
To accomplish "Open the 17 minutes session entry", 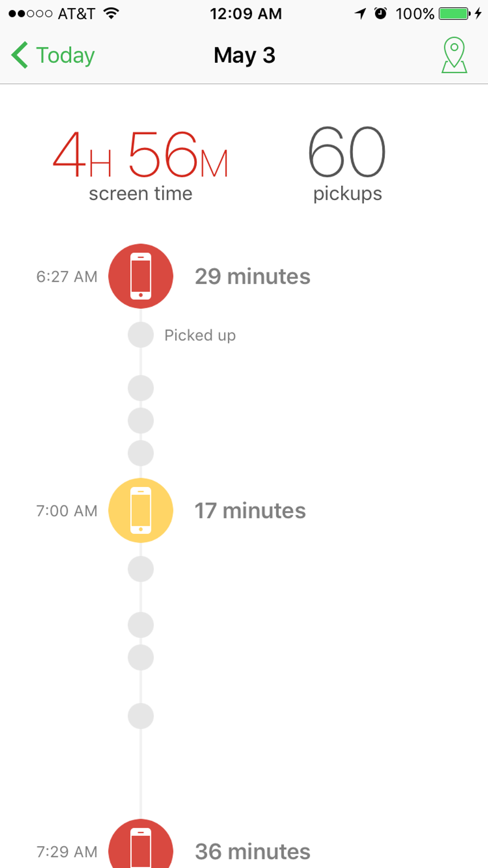I will (250, 511).
